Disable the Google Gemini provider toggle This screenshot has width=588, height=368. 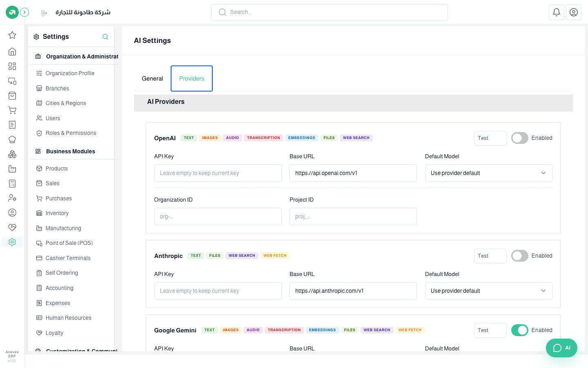[x=520, y=330]
